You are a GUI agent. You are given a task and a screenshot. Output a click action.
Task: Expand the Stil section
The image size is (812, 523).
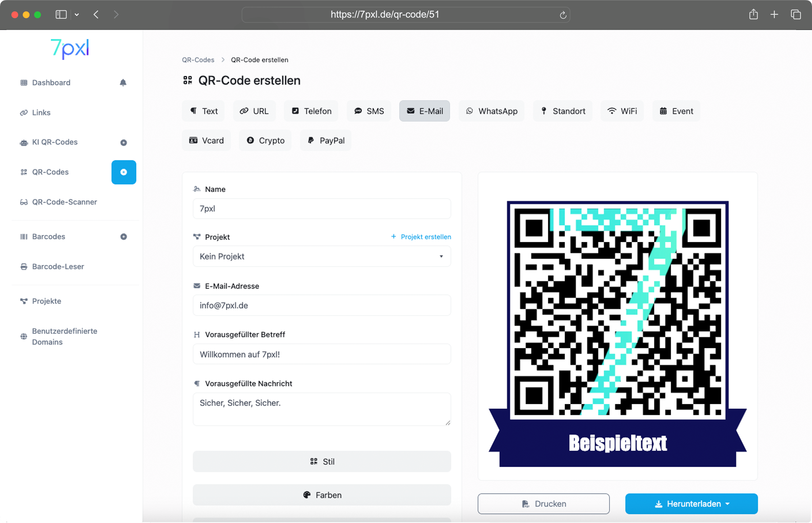[x=322, y=462]
